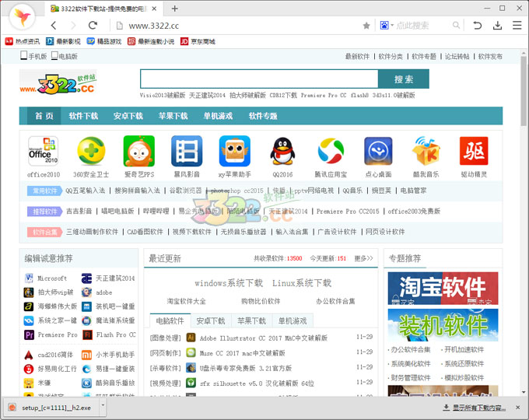Screen dimensions: 529x420
Task: Click the 精品游戏 bookmark
Action: pyautogui.click(x=104, y=41)
